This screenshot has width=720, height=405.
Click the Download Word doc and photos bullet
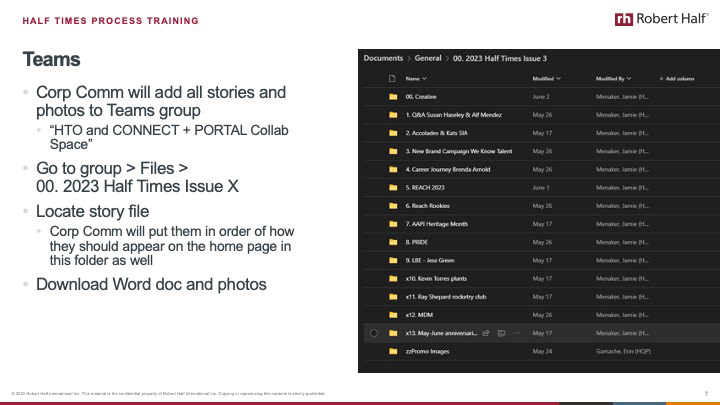click(151, 284)
